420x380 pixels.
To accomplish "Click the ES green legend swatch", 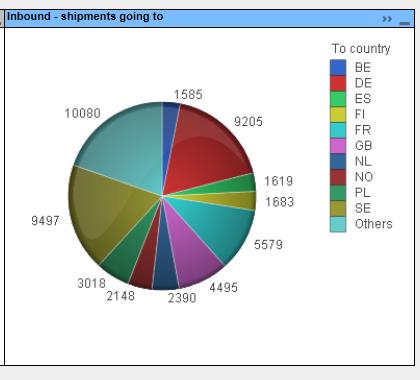I will [x=338, y=99].
